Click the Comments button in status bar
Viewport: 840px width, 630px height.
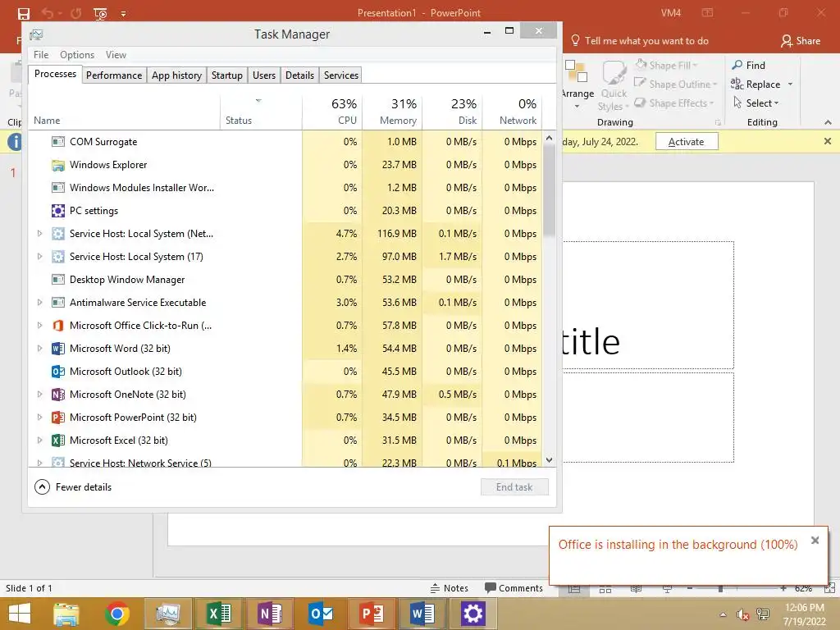click(x=514, y=588)
